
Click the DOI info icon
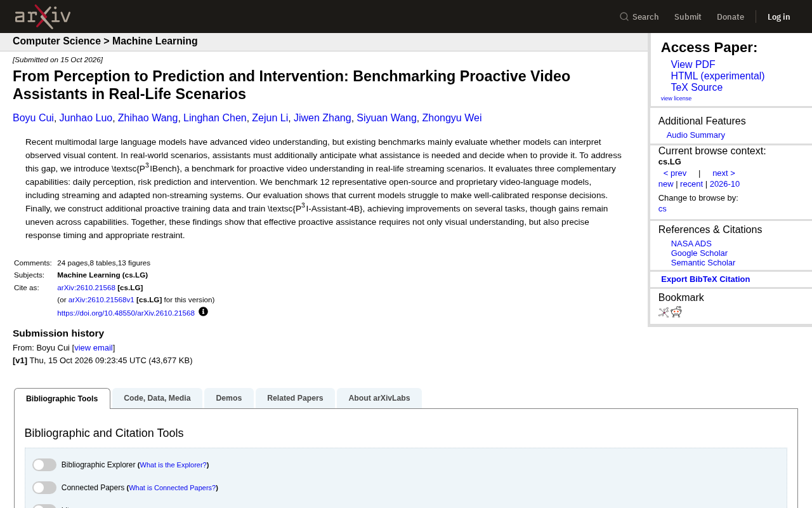click(x=203, y=311)
